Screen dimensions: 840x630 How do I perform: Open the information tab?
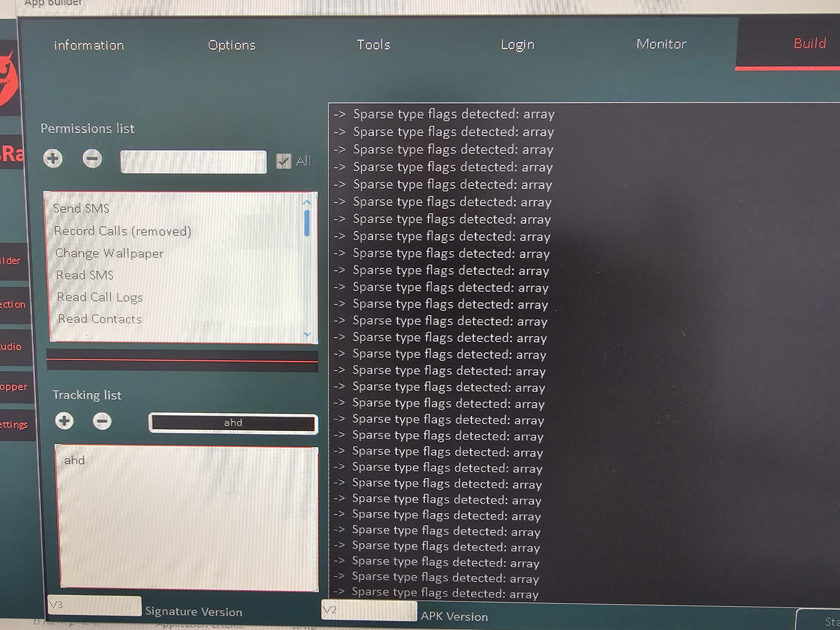89,45
